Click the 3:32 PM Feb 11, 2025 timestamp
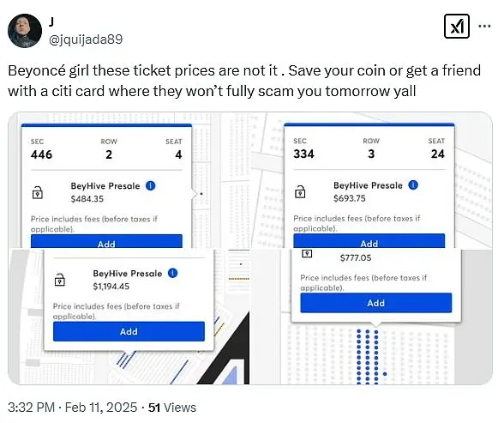Image resolution: width=504 pixels, height=423 pixels. 72,408
